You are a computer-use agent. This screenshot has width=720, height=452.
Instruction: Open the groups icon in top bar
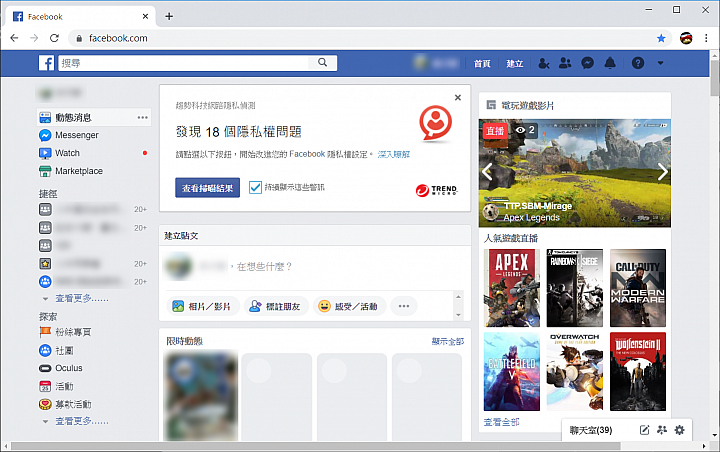point(565,63)
